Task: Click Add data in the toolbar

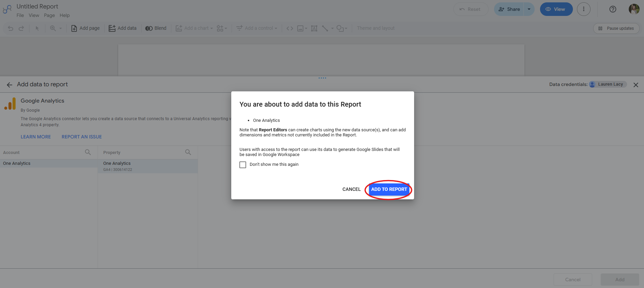Action: click(x=123, y=28)
